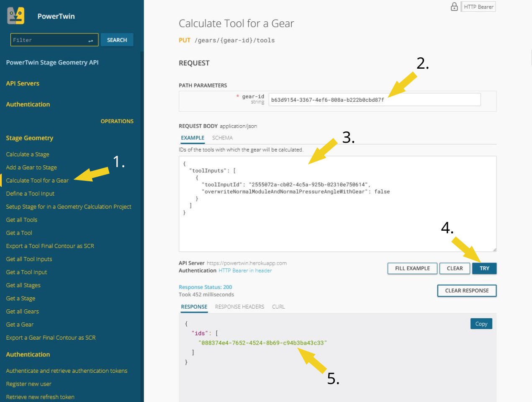Viewport: 532px width, 402px height.
Task: Select the CURL tab
Action: (x=278, y=307)
